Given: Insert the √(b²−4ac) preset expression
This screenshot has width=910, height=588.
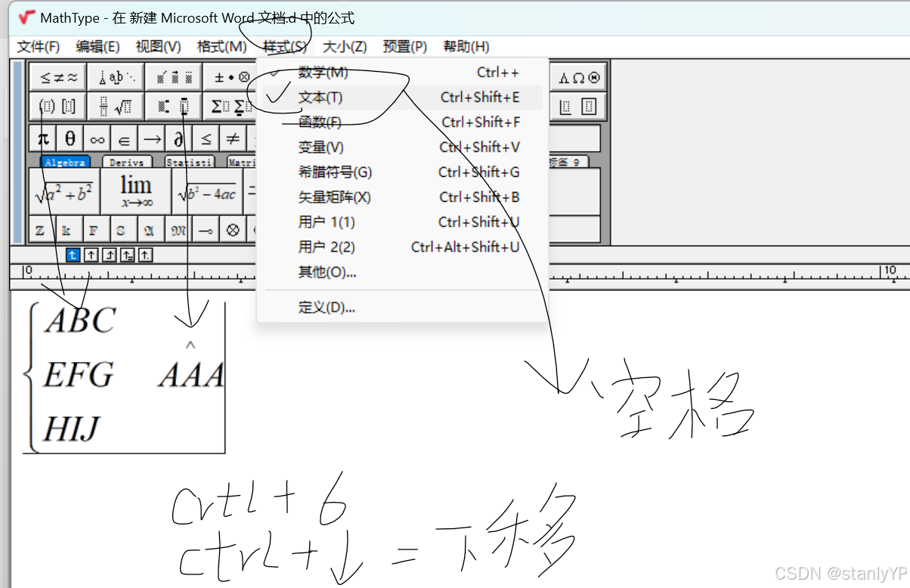Looking at the screenshot, I should tap(207, 191).
